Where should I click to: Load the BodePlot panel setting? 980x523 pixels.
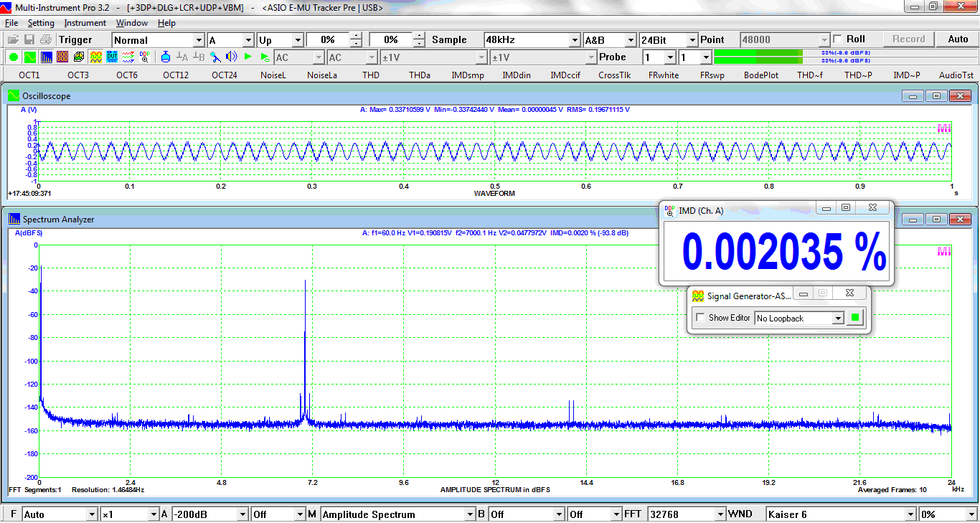(761, 75)
